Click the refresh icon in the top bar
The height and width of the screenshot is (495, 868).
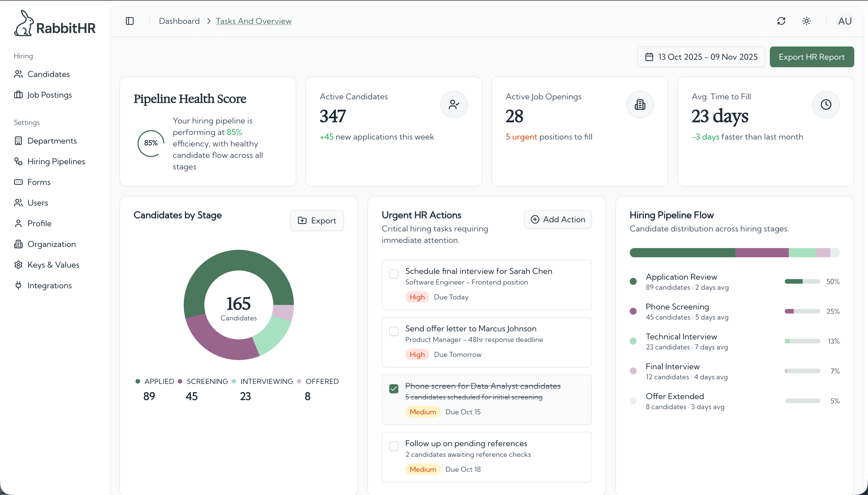(781, 21)
